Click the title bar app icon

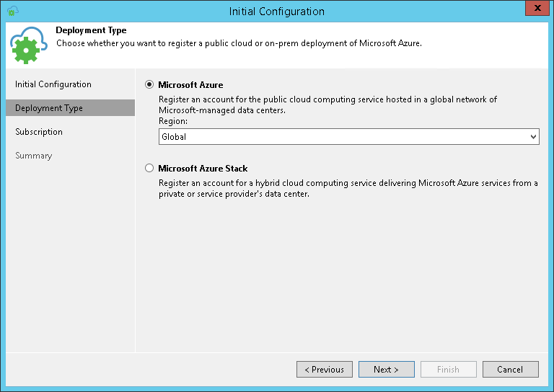12,11
